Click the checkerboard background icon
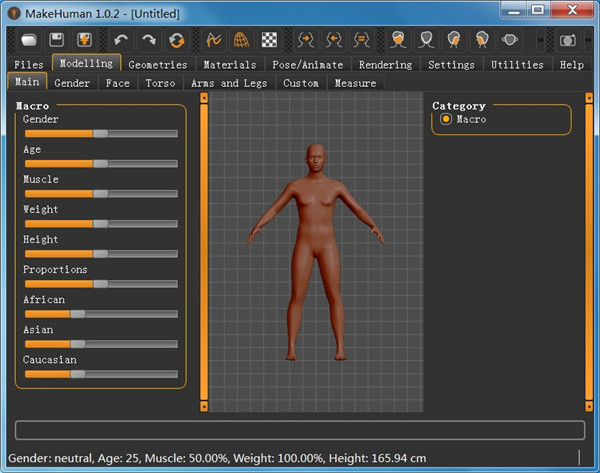The height and width of the screenshot is (473, 600). tap(269, 40)
